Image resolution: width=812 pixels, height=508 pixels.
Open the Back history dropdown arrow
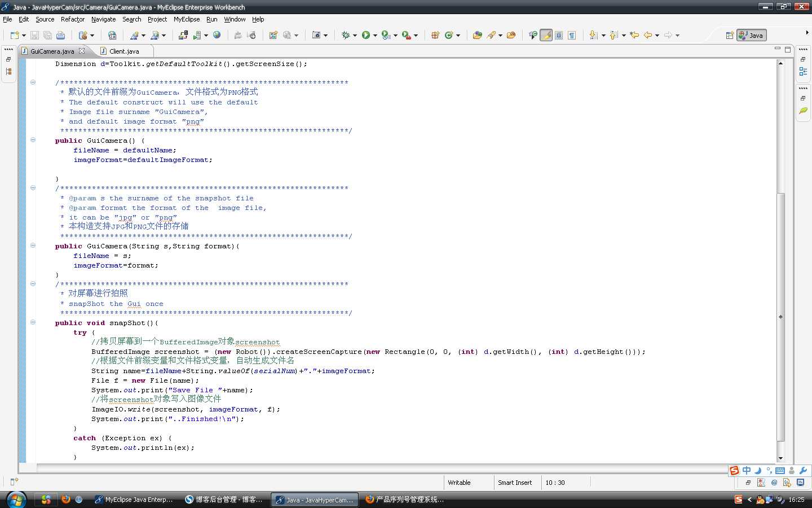click(x=657, y=36)
